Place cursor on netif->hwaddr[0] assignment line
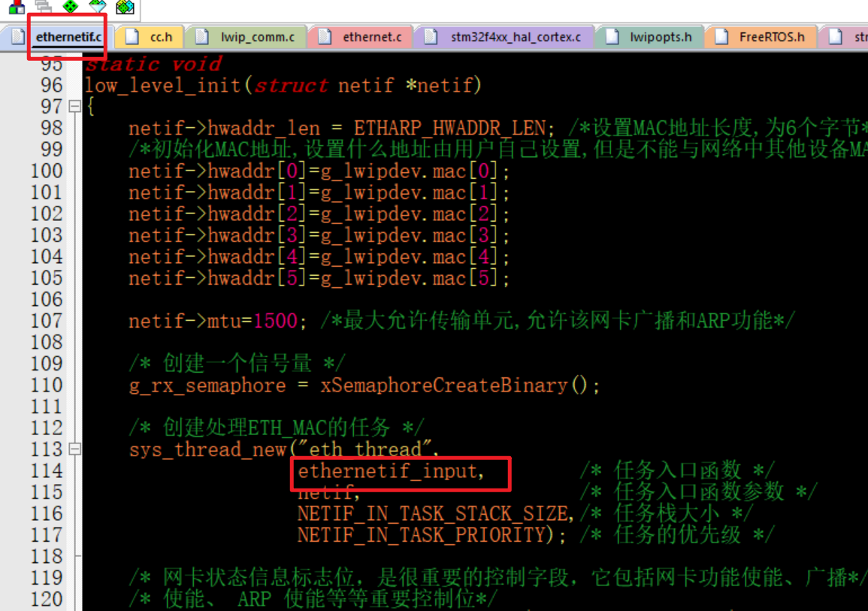The height and width of the screenshot is (611, 868). (319, 171)
